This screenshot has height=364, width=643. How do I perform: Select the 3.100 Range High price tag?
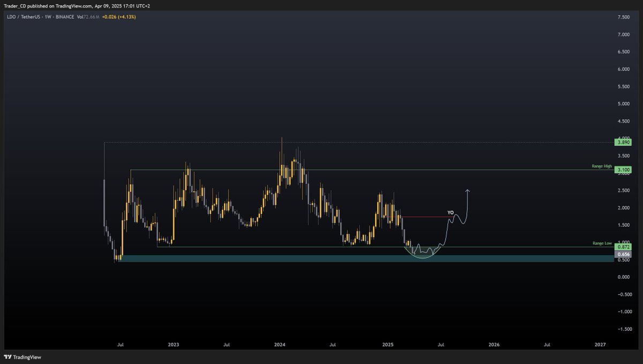coord(624,170)
